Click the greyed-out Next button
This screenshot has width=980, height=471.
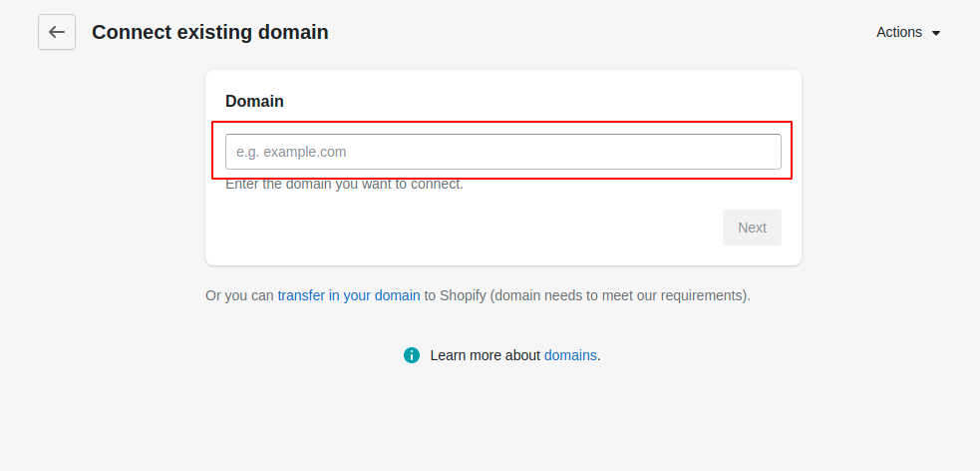[752, 228]
